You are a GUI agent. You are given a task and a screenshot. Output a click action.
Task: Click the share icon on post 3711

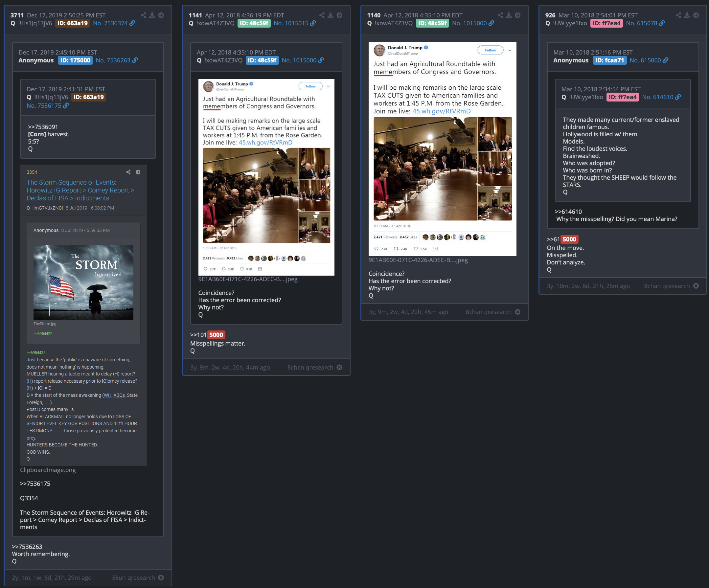pos(144,15)
